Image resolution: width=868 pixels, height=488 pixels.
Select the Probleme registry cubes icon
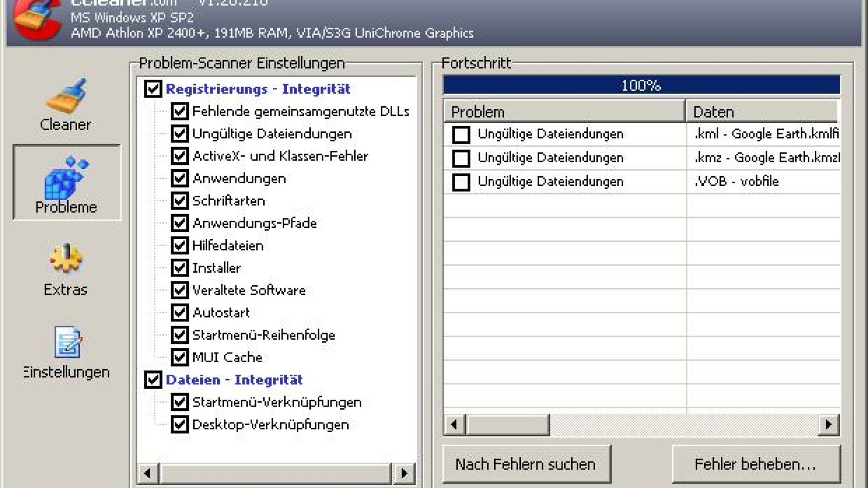pyautogui.click(x=66, y=178)
